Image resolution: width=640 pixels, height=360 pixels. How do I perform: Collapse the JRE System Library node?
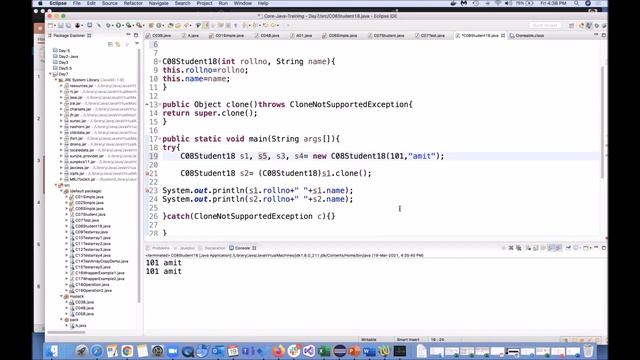pyautogui.click(x=56, y=80)
